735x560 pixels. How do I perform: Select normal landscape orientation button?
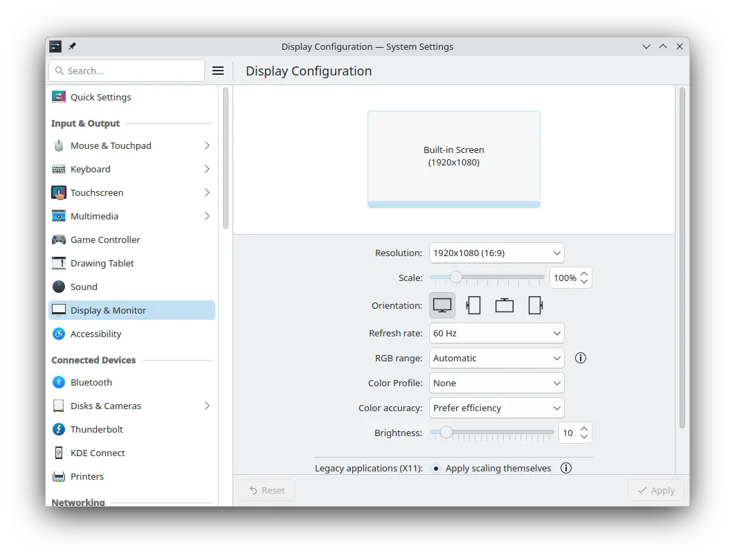tap(442, 305)
